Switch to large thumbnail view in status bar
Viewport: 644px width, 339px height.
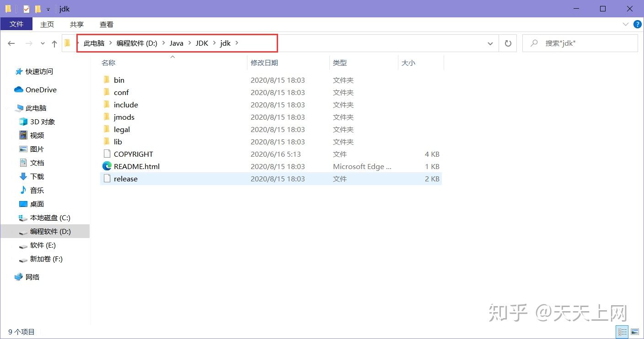[636, 332]
